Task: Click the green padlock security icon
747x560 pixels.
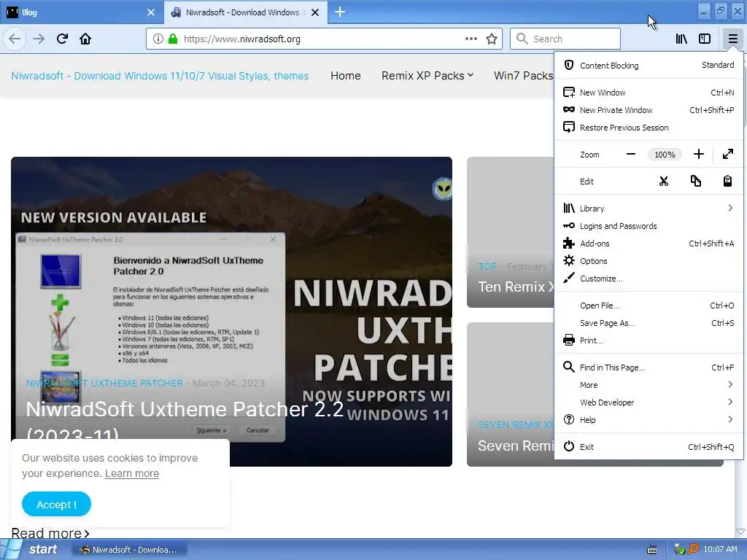Action: coord(173,39)
